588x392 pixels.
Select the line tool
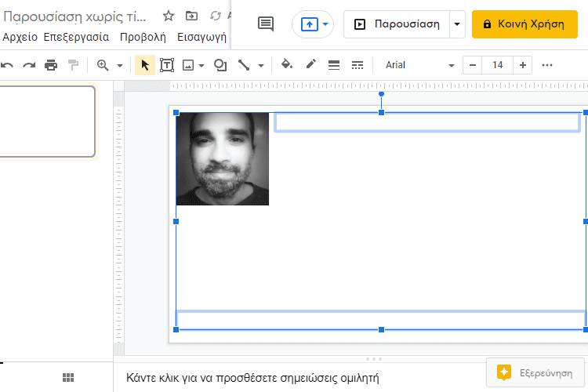pos(244,65)
